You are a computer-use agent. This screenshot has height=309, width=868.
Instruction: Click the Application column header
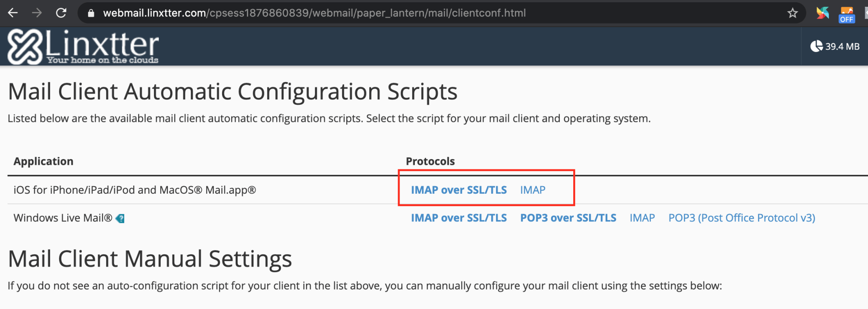click(x=43, y=161)
